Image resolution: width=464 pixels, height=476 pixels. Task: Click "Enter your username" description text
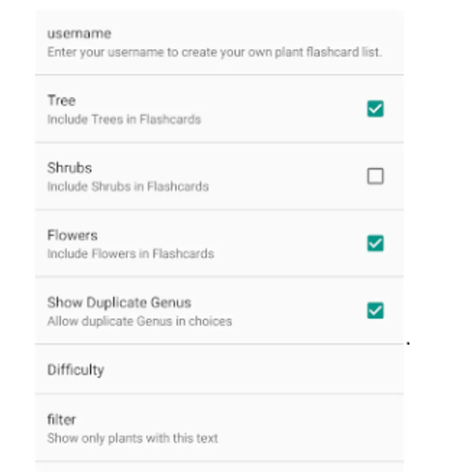pyautogui.click(x=214, y=53)
